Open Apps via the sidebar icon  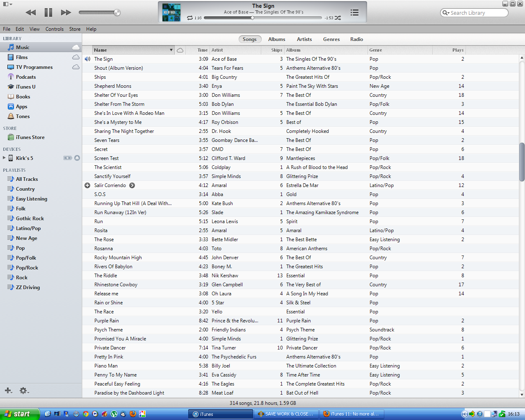tap(11, 107)
